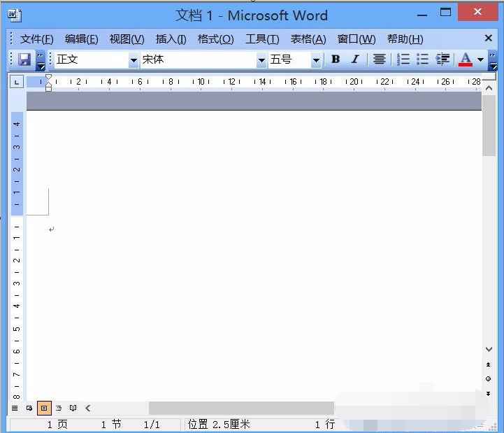The image size is (504, 433).
Task: Click horizontal scrollbar left arrow
Action: [88, 409]
